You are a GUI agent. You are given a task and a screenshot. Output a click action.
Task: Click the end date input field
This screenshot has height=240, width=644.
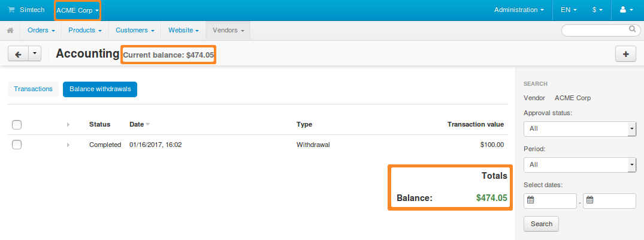[609, 201]
